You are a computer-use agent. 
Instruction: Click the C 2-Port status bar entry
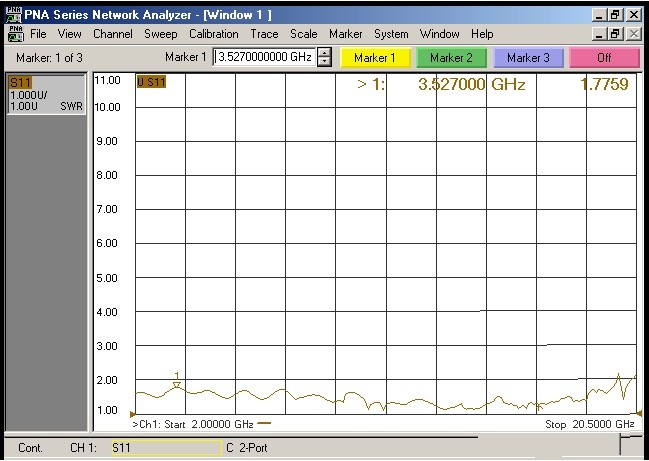[x=247, y=448]
